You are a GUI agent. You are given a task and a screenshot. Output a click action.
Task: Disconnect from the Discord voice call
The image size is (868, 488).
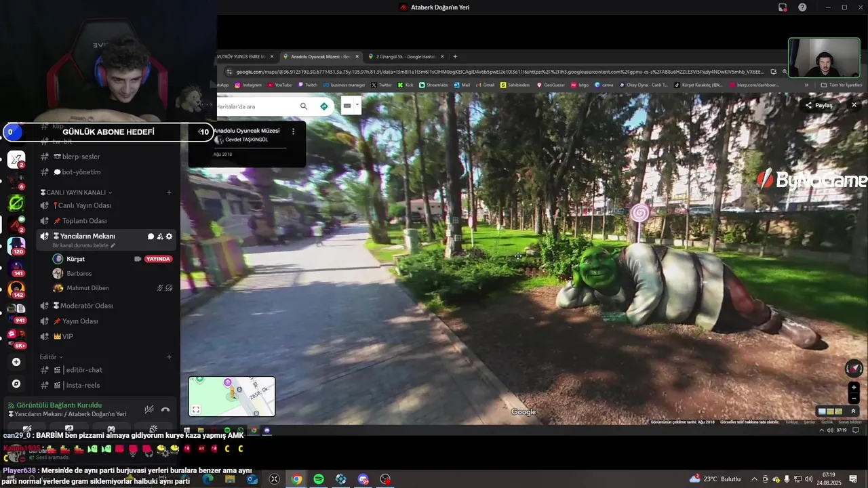pyautogui.click(x=165, y=409)
